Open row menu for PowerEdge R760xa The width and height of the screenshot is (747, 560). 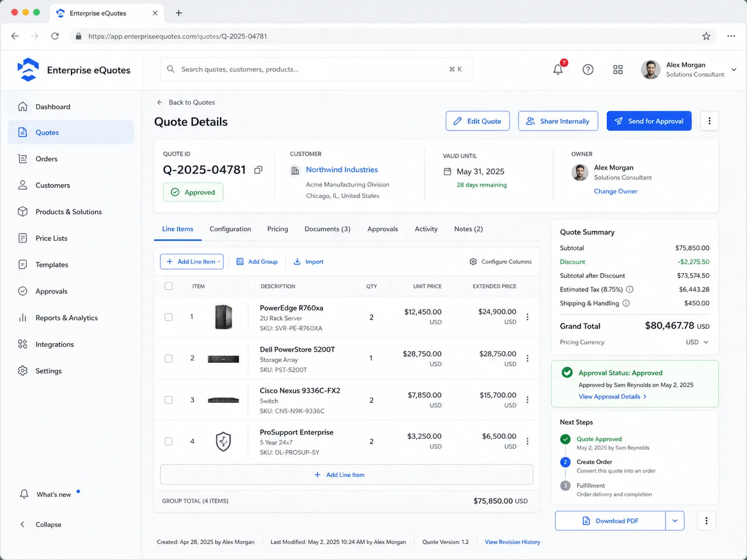click(527, 317)
